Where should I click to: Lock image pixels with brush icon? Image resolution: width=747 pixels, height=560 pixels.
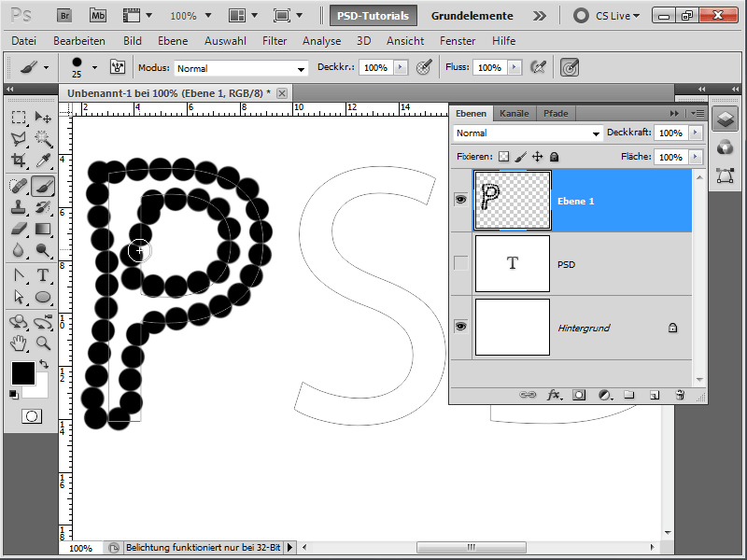tap(521, 156)
